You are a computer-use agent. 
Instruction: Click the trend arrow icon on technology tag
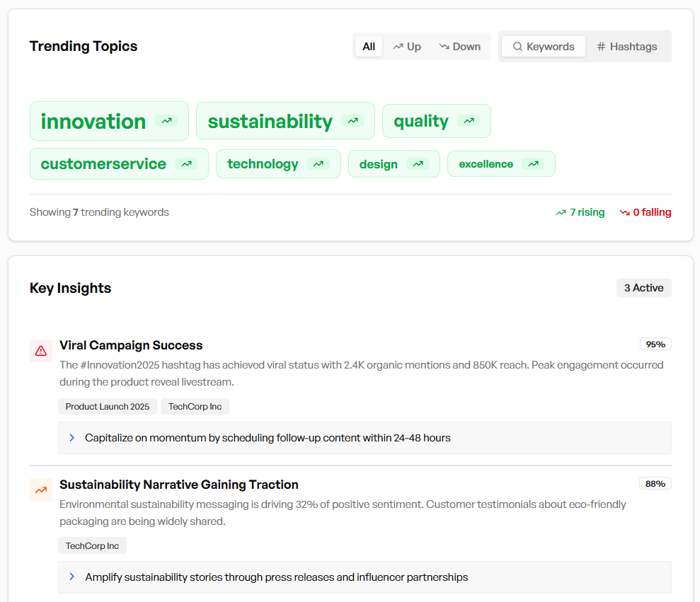coord(319,164)
